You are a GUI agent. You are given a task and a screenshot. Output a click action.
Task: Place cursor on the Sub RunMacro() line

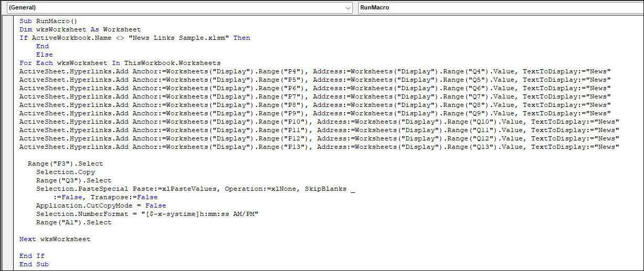coord(48,21)
